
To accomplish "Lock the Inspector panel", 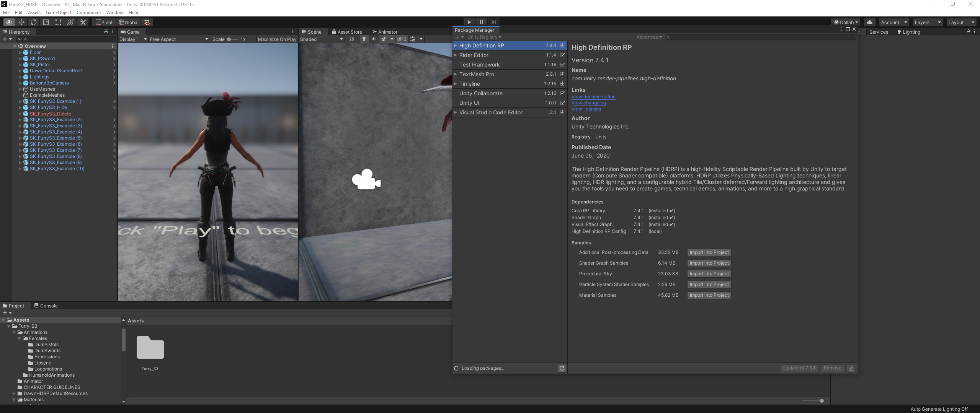I will tap(969, 32).
